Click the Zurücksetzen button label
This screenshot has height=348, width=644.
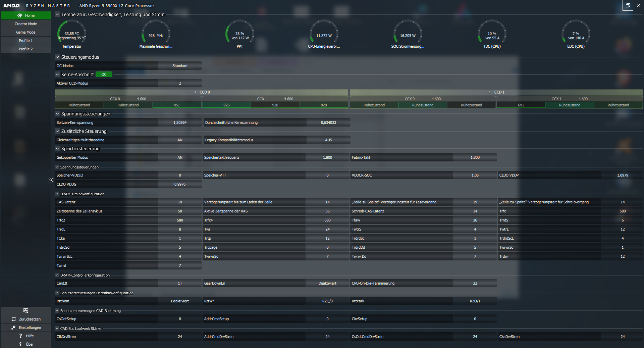[x=30, y=319]
